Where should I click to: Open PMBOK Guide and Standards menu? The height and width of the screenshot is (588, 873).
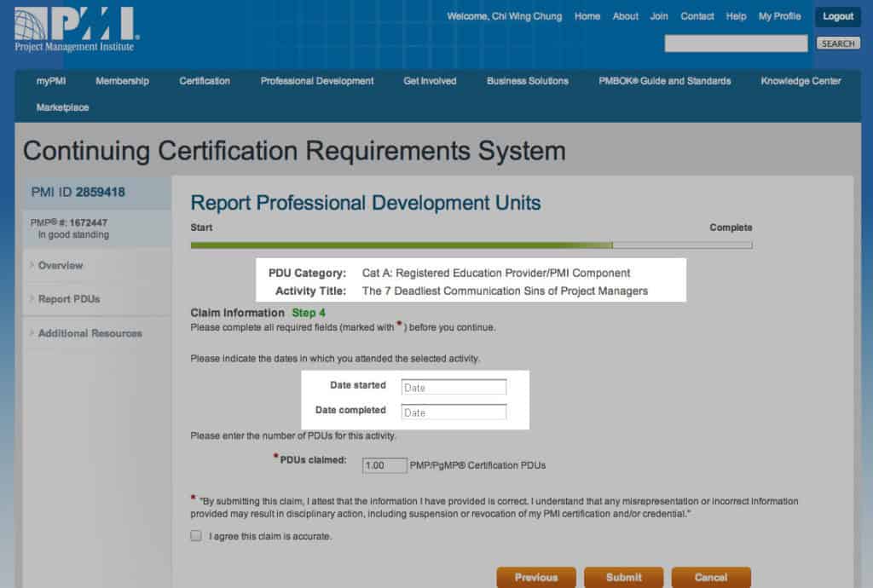coord(665,81)
